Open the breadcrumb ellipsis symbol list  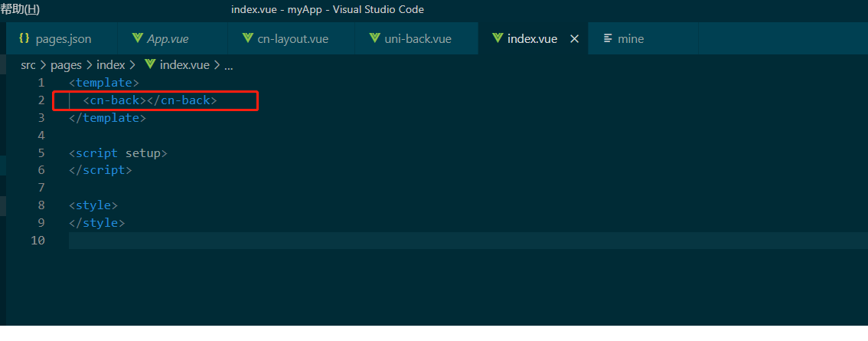228,65
